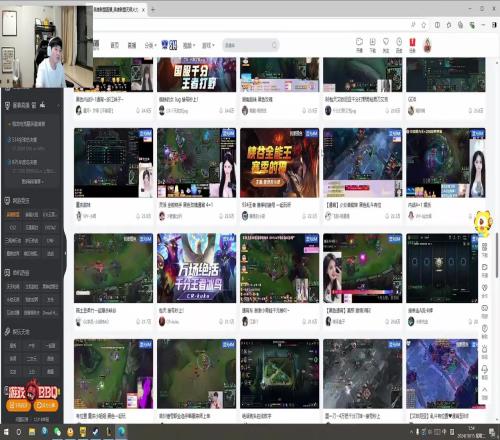Screen dimensions: 500x440
Task: Open the 万场绝活 千分王者冰鸟 stream thumbnail
Action: [196, 268]
